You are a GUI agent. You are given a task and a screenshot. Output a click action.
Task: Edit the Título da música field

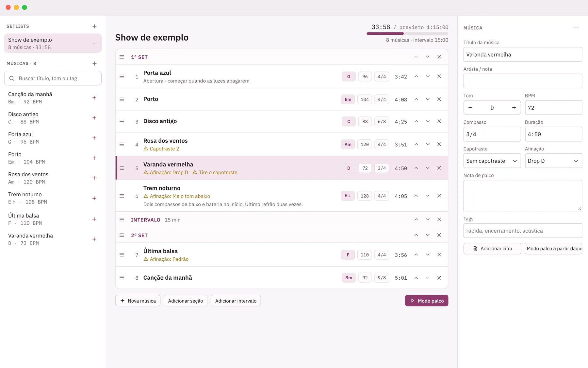523,55
